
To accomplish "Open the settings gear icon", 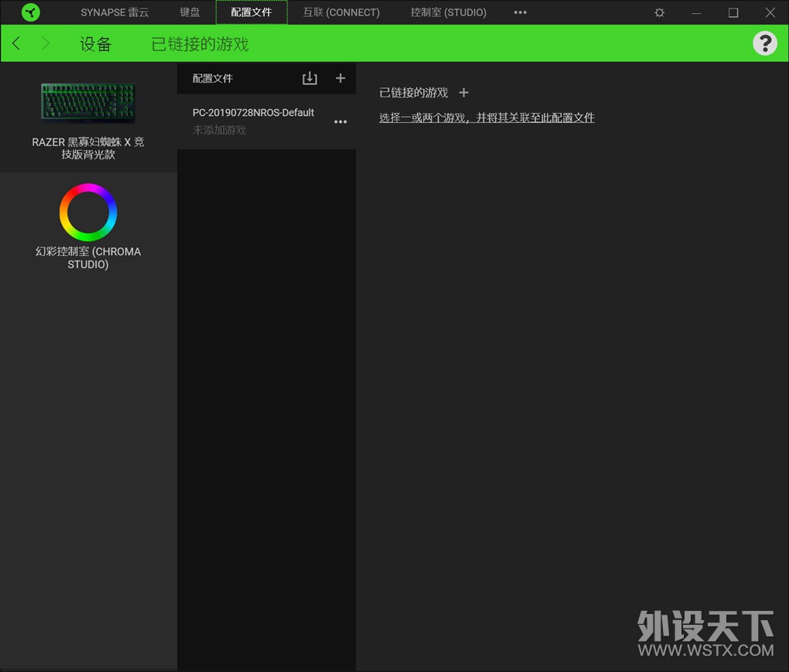I will coord(659,12).
